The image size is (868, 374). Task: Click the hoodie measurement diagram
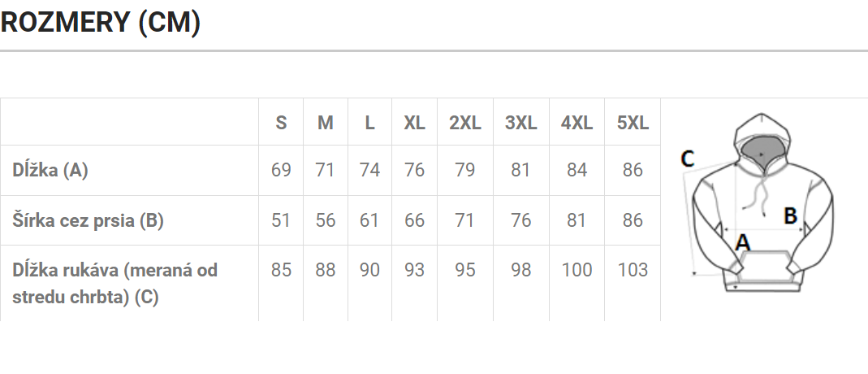coord(757,202)
